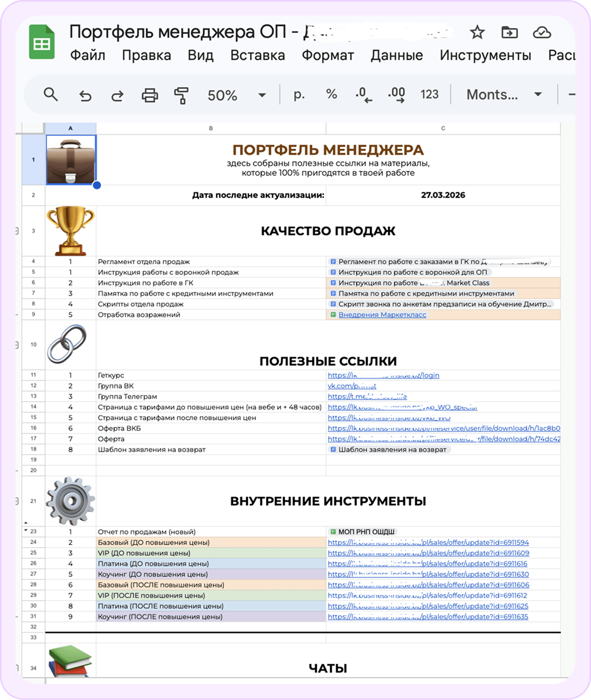Open the Вставка menu
Image resolution: width=591 pixels, height=700 pixels.
pos(258,55)
